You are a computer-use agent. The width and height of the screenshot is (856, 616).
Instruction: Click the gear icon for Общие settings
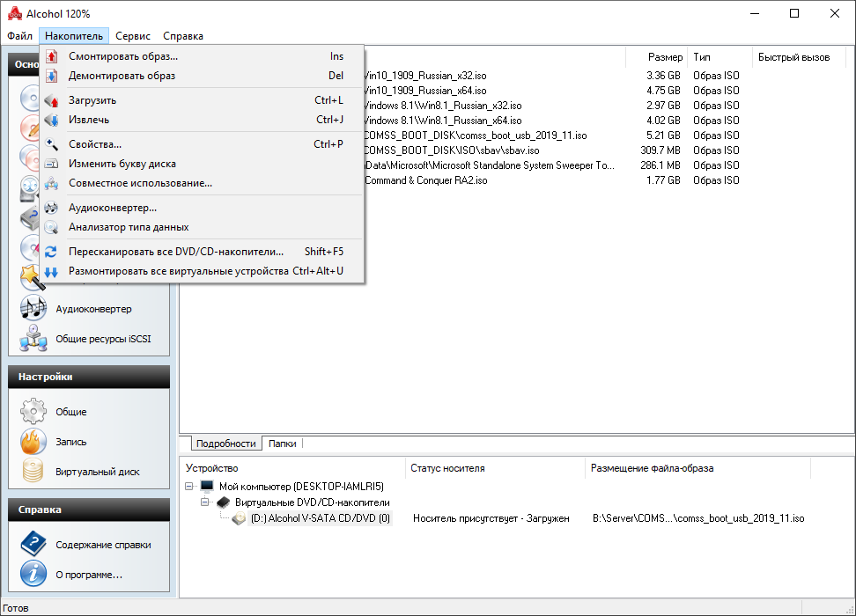tap(33, 411)
